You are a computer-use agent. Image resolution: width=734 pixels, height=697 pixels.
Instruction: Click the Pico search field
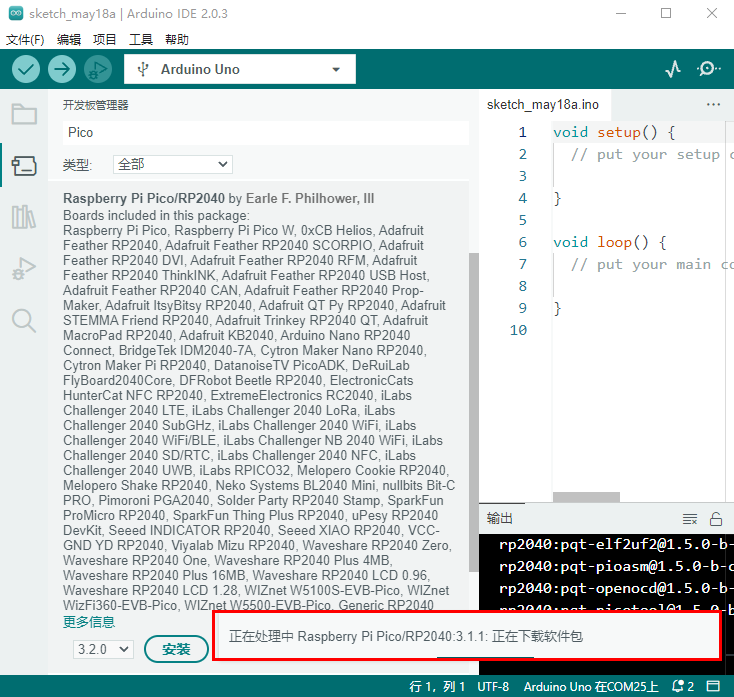[x=265, y=132]
